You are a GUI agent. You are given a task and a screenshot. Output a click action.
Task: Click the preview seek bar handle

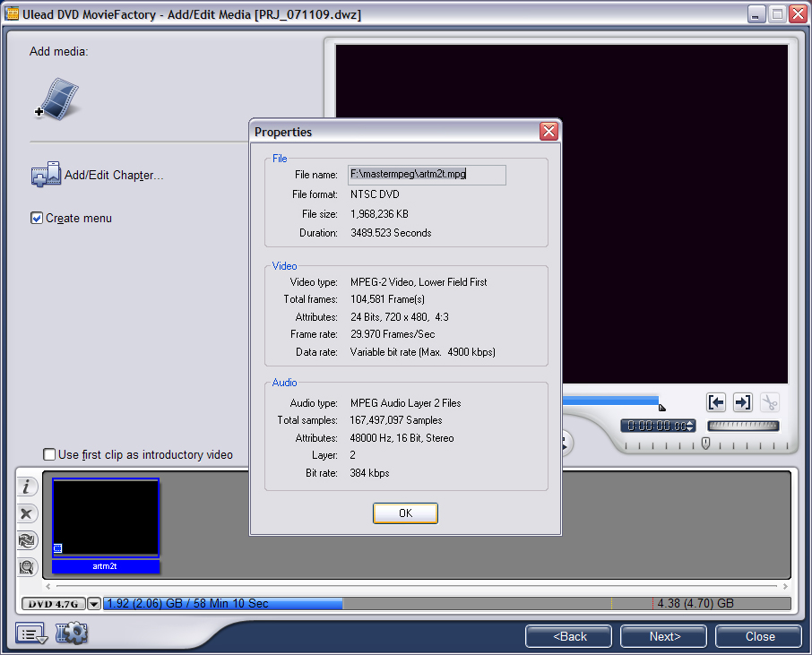tap(661, 408)
